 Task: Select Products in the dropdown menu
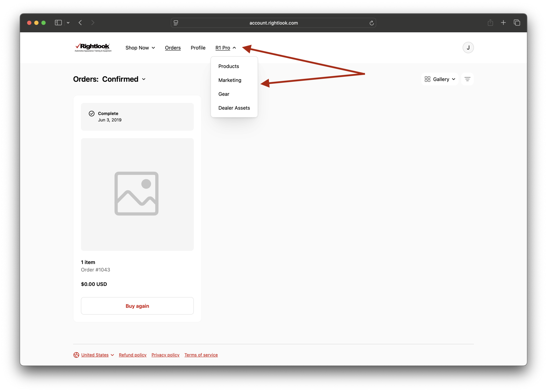pyautogui.click(x=228, y=66)
